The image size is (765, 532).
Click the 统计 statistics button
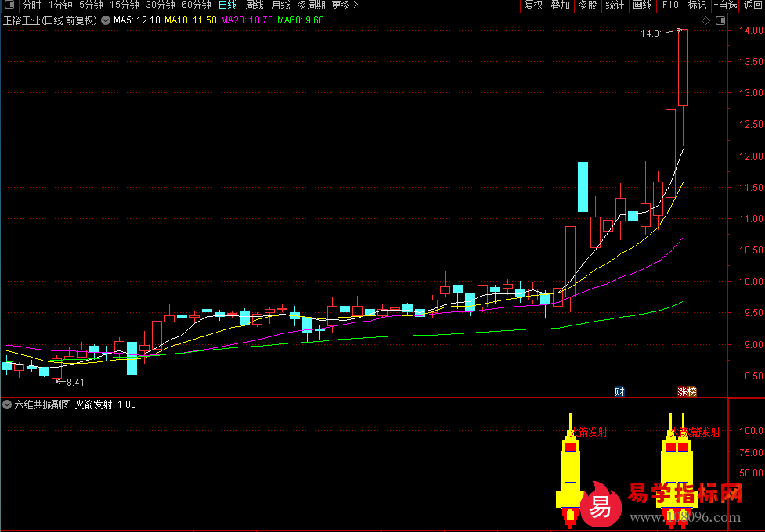coord(615,5)
